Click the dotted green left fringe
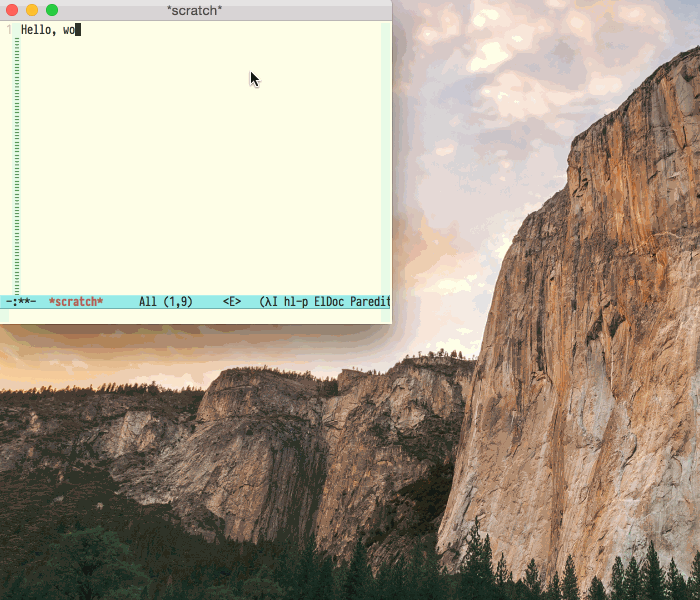 click(16, 160)
